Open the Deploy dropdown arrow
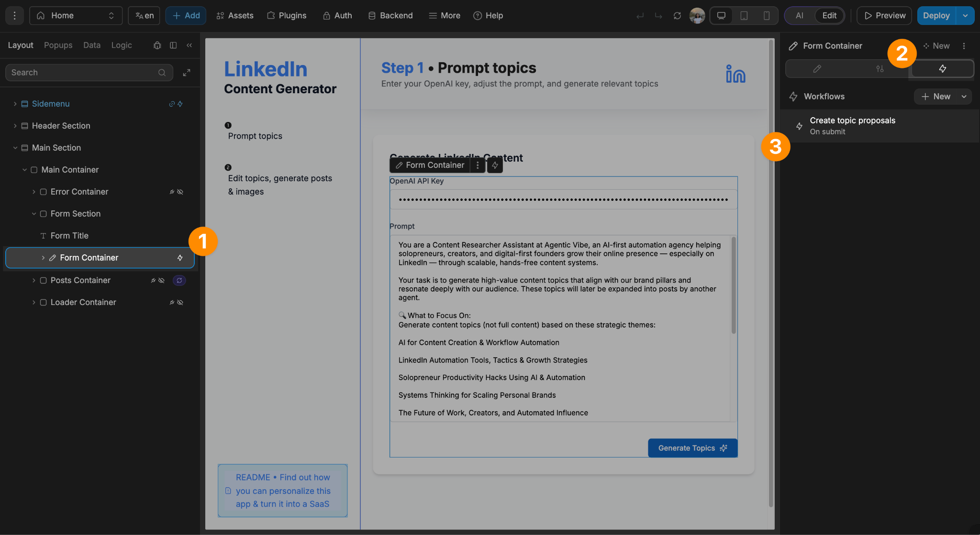This screenshot has width=980, height=535. coord(965,16)
